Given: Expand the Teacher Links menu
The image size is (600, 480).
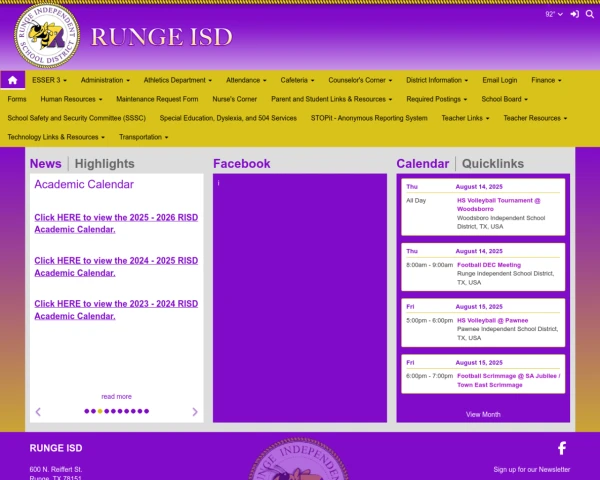Looking at the screenshot, I should point(465,118).
